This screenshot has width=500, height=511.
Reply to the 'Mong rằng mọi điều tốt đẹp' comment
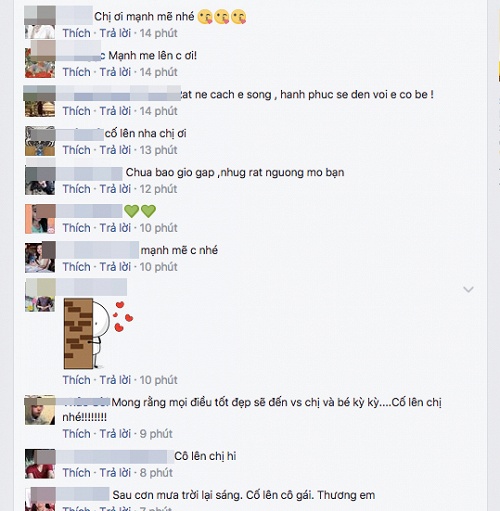click(x=115, y=434)
